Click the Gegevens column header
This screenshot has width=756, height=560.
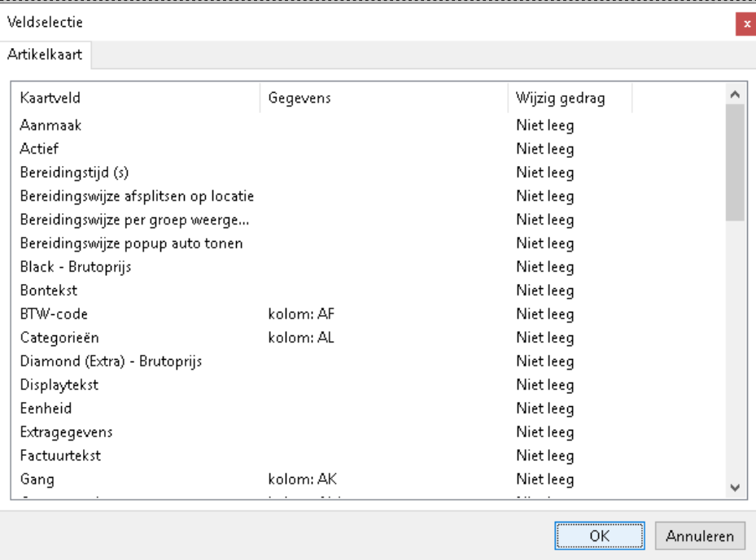pyautogui.click(x=383, y=98)
